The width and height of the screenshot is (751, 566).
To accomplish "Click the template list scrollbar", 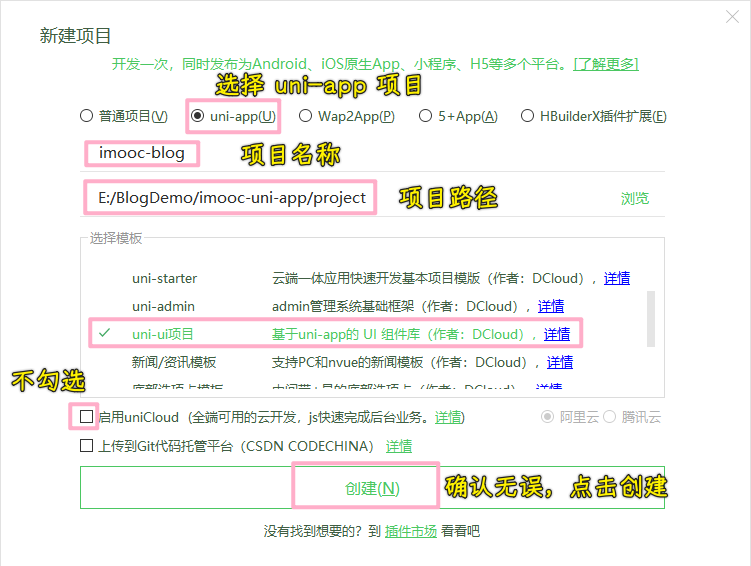I will point(650,318).
